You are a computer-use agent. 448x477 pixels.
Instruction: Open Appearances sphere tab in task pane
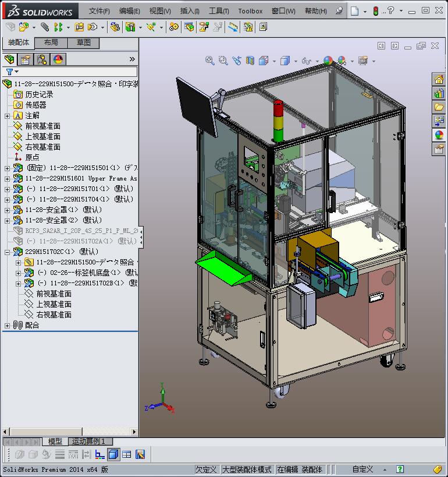tap(439, 135)
